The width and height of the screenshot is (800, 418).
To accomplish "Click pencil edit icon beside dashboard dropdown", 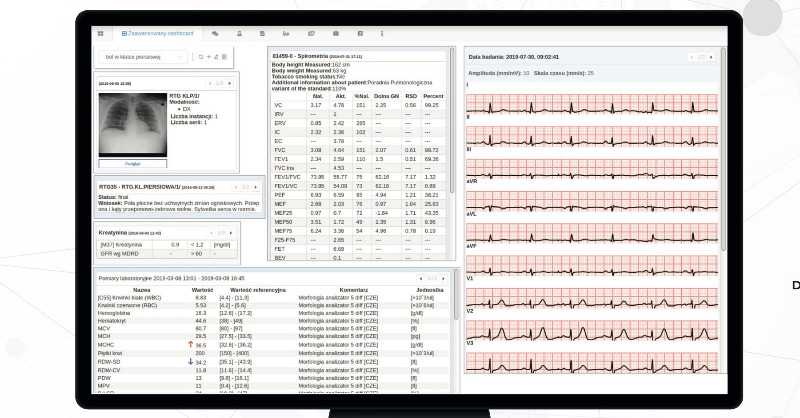I will (216, 57).
